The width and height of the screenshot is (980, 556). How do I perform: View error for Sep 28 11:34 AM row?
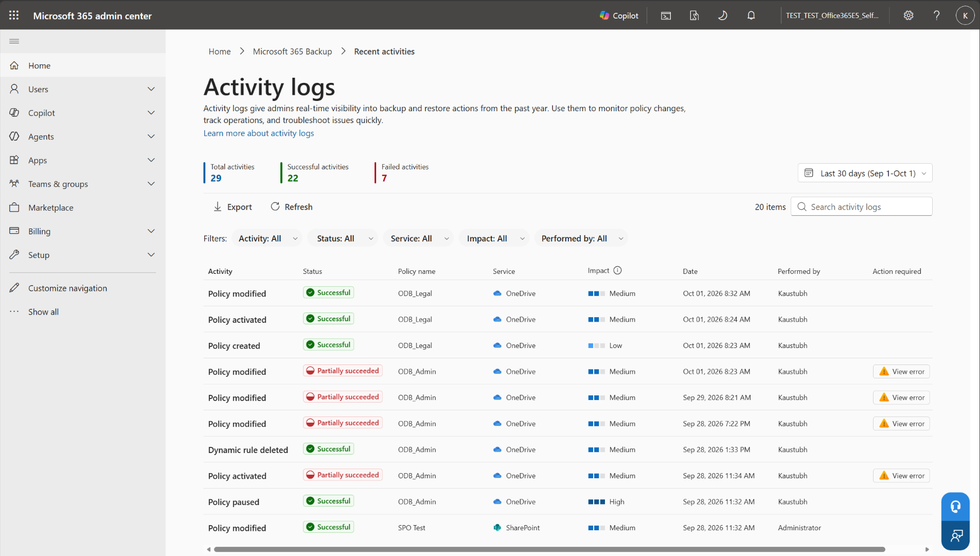[x=901, y=476]
